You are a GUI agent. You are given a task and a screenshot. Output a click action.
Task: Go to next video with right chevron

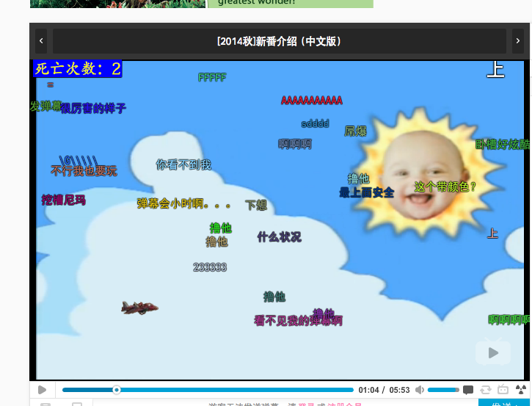coord(518,41)
